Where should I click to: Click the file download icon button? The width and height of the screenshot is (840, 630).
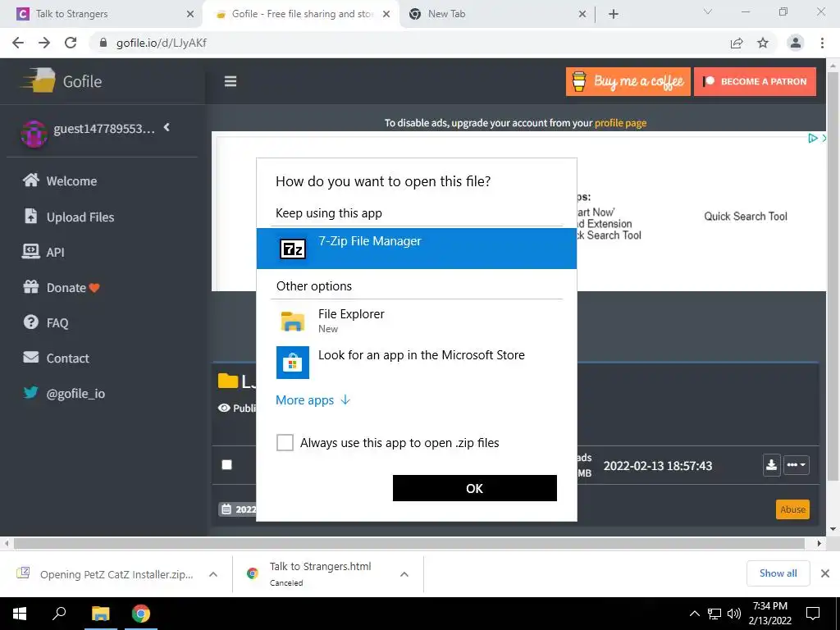[x=771, y=464]
